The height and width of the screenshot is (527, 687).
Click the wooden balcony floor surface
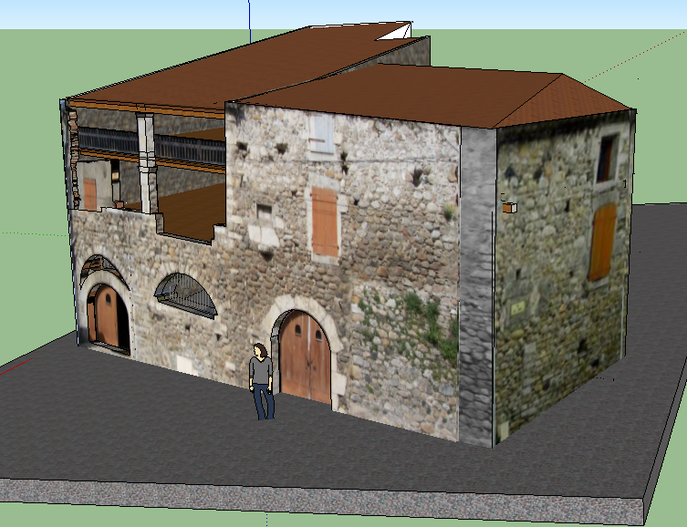point(188,212)
